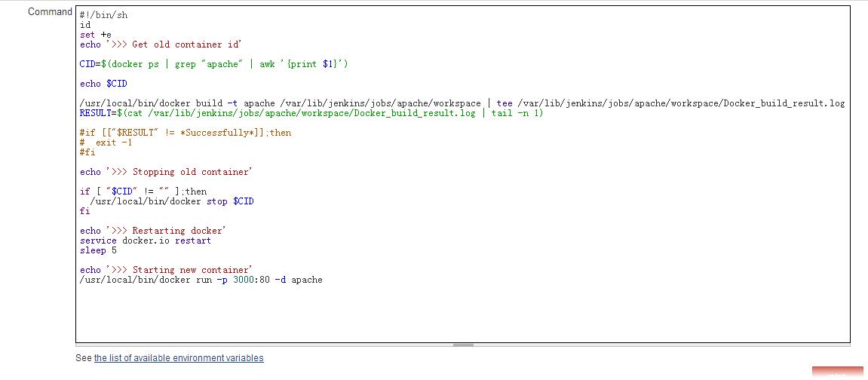
Task: Click the commented '#if [["$RESULT"' line
Action: point(186,133)
